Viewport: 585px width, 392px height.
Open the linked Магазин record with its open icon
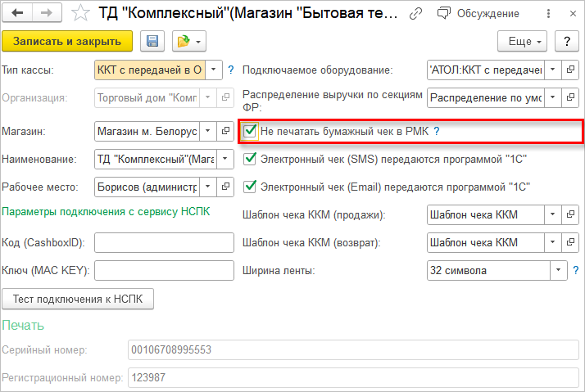pos(226,131)
